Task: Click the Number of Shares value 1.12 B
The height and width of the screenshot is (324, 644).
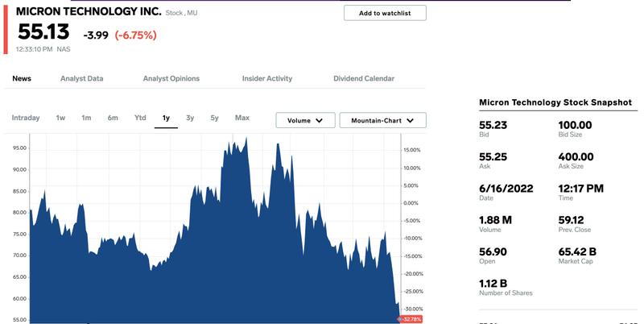Action: tap(493, 283)
